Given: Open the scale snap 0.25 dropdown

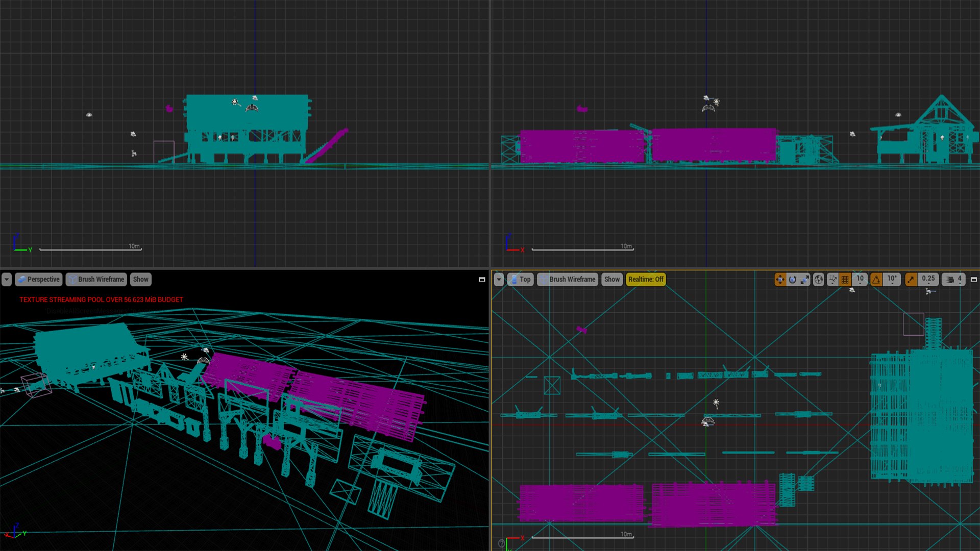Looking at the screenshot, I should coord(928,279).
